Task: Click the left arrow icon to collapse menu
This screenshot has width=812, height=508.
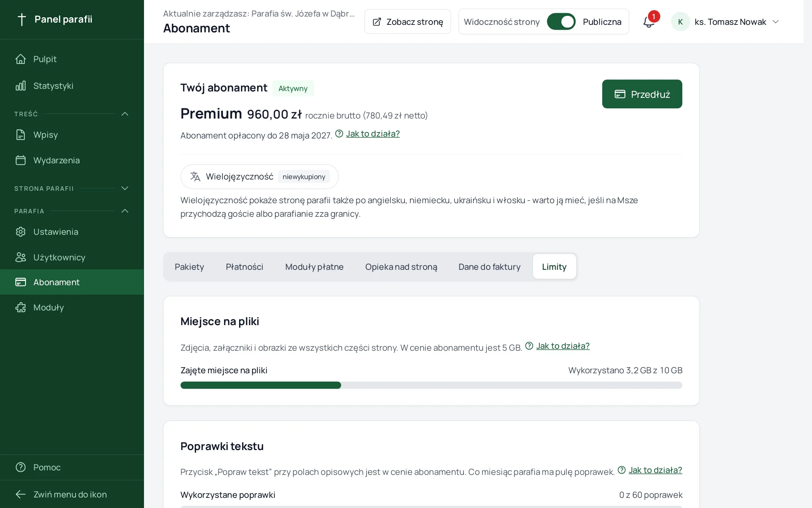Action: 21,494
